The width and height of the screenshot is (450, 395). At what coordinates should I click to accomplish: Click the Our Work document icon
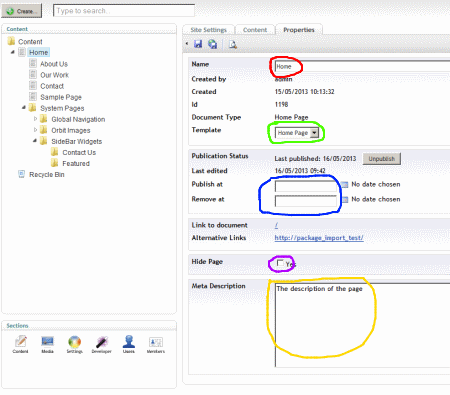(33, 75)
